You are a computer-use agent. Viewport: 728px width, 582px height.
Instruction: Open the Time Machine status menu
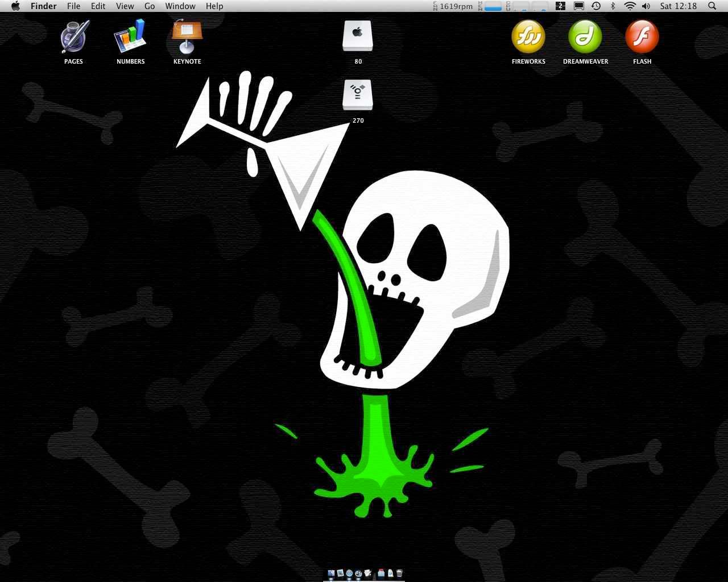pyautogui.click(x=596, y=6)
